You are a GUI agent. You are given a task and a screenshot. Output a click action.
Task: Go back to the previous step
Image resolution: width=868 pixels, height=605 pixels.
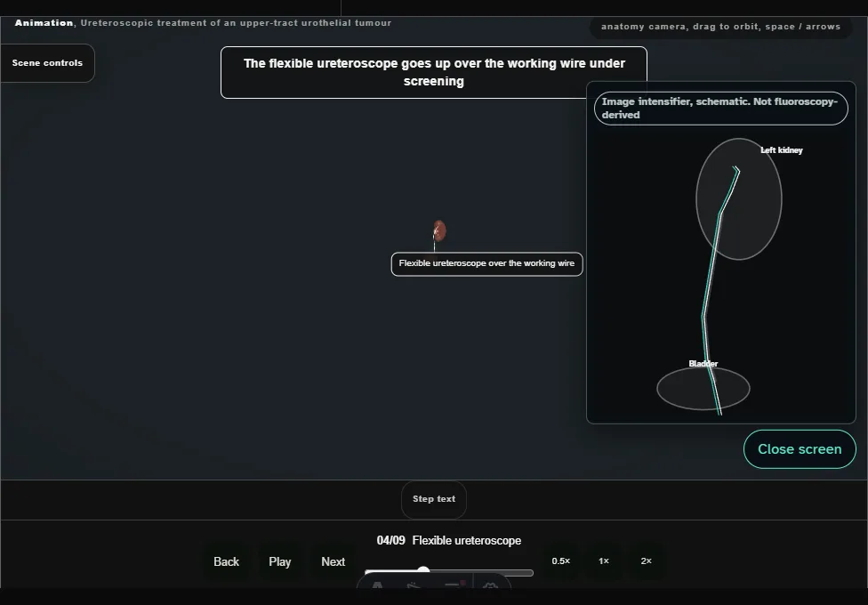(x=227, y=561)
